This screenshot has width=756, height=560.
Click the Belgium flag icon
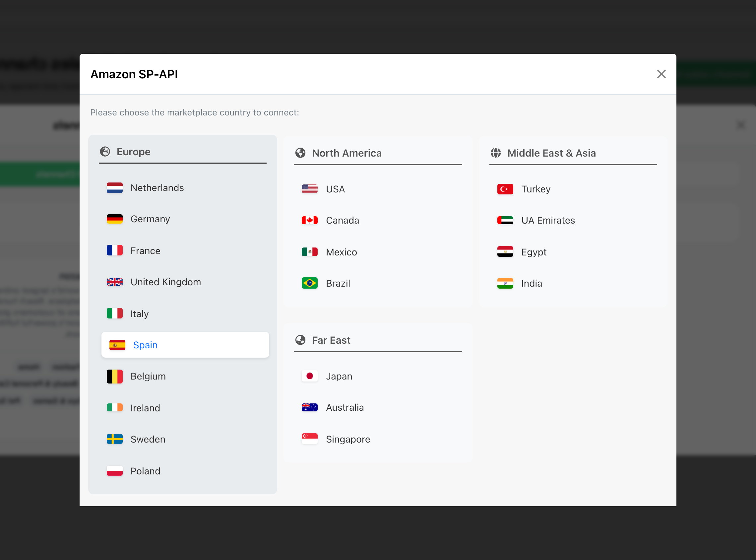click(114, 376)
